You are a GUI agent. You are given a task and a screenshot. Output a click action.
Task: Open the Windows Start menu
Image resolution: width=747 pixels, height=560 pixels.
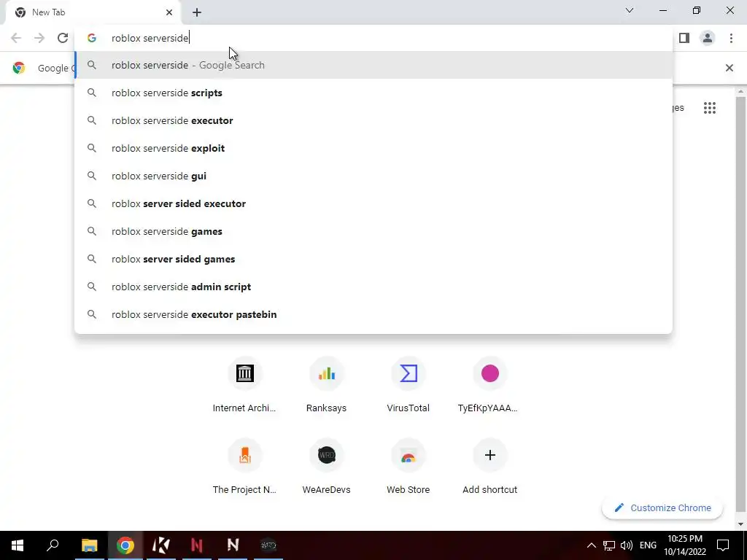click(x=18, y=545)
